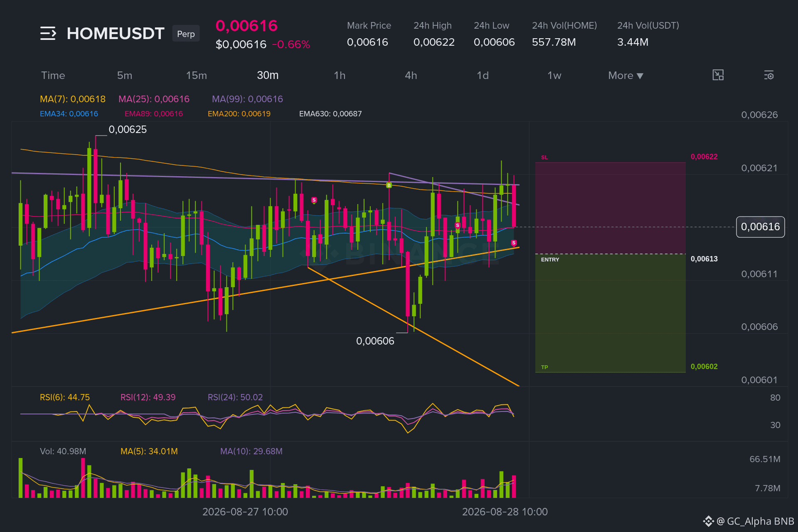Switch to the 4h timeframe

[x=411, y=75]
